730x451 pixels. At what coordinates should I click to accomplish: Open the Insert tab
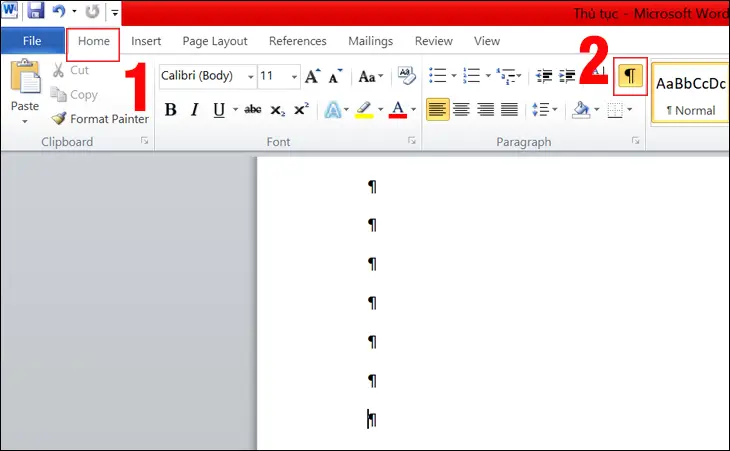coord(146,41)
